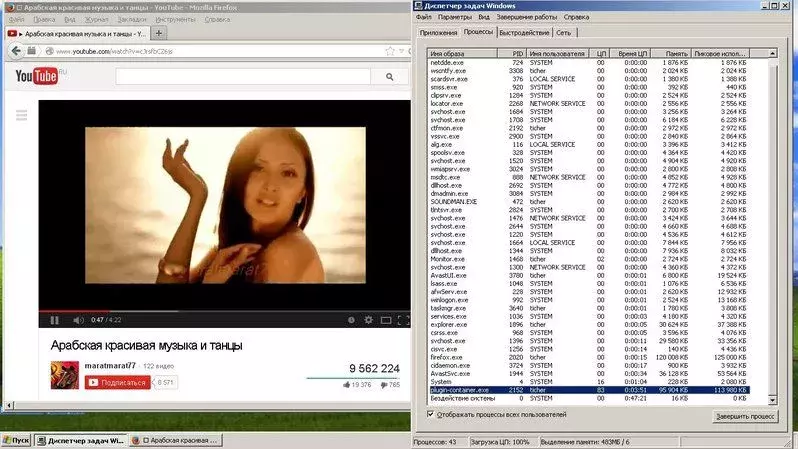Open video settings gear icon

[x=368, y=320]
